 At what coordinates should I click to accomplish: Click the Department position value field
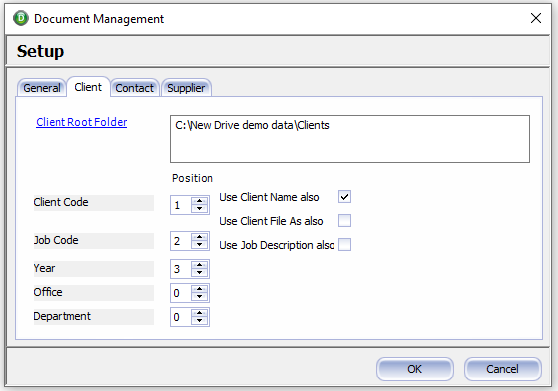coord(181,317)
